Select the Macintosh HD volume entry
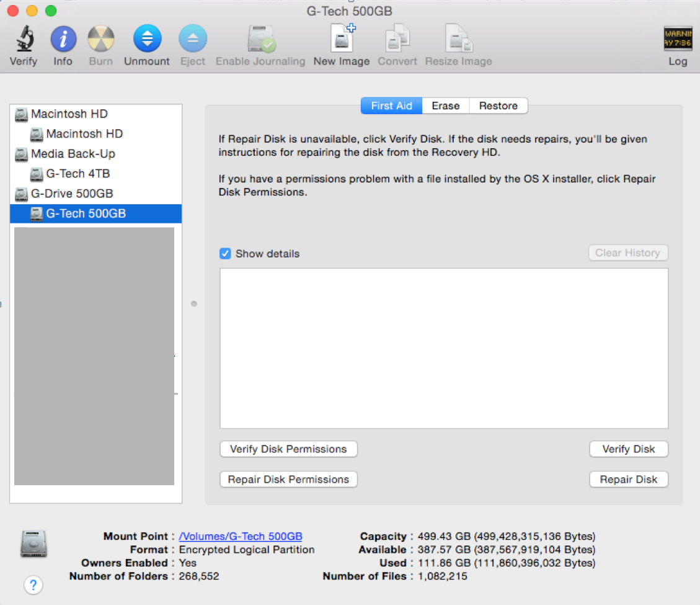Image resolution: width=700 pixels, height=605 pixels. click(x=95, y=133)
